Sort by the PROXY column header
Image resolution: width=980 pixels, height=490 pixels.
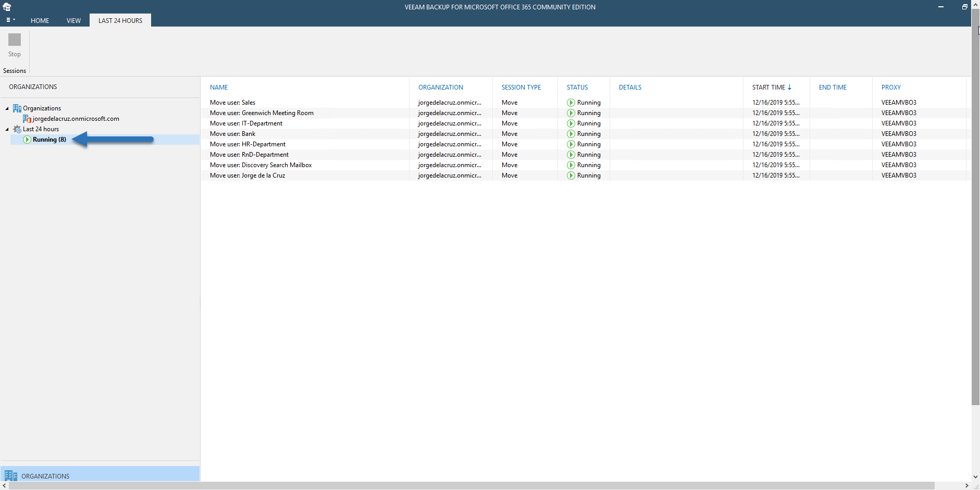point(891,87)
